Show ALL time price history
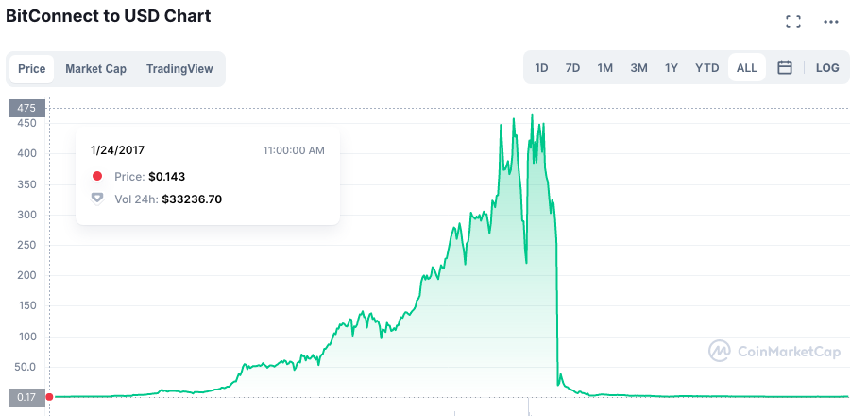This screenshot has height=416, width=868. tap(746, 68)
